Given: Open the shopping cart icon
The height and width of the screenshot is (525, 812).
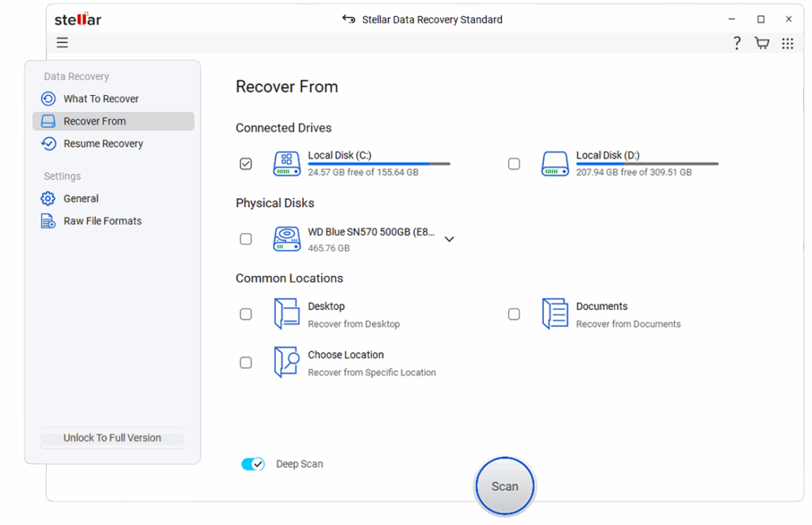Looking at the screenshot, I should pos(762,43).
